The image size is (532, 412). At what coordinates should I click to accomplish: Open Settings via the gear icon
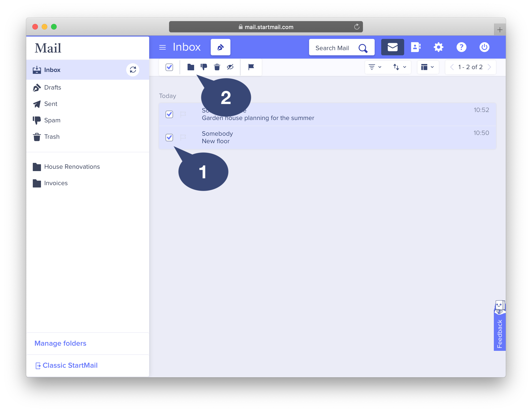(x=438, y=47)
